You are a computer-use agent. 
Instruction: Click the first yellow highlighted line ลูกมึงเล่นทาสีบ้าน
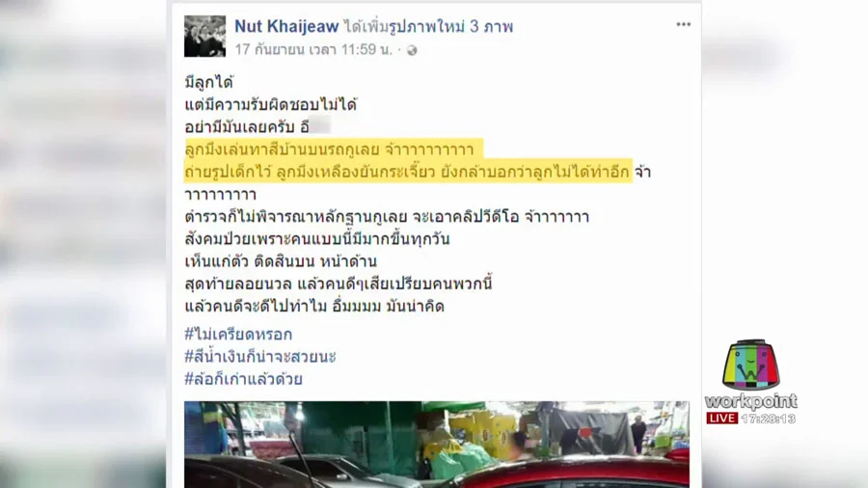(334, 149)
